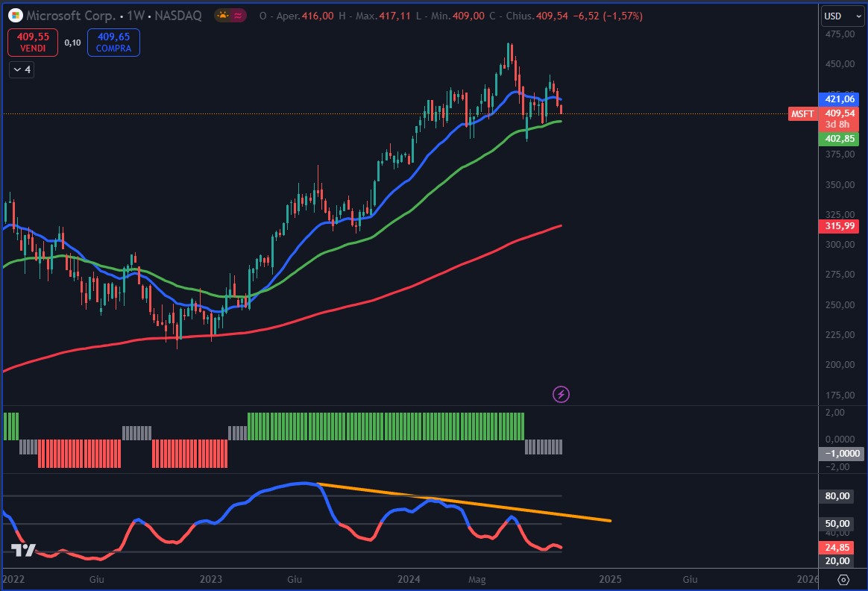The image size is (868, 591).
Task: Click the 2023 label on time axis
Action: 211,579
